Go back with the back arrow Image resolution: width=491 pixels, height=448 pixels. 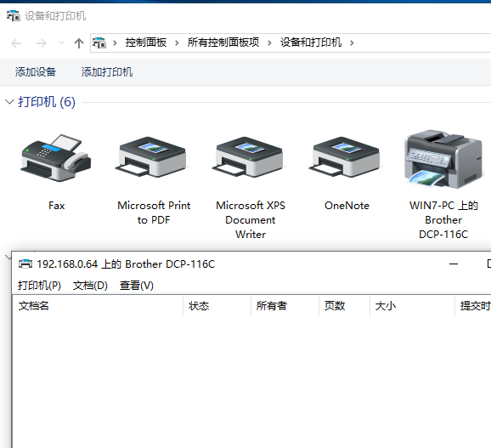point(16,43)
